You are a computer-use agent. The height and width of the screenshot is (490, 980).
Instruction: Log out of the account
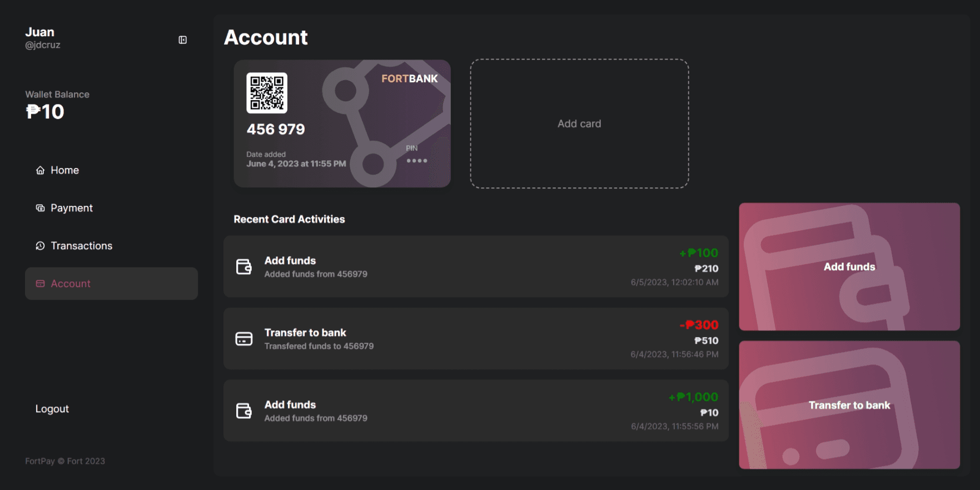pyautogui.click(x=52, y=409)
